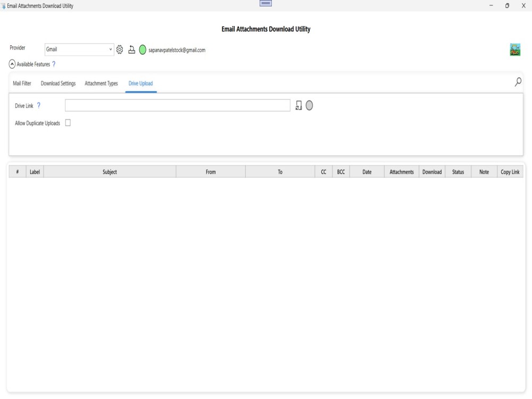Open the Attachment Types tab

pos(101,84)
